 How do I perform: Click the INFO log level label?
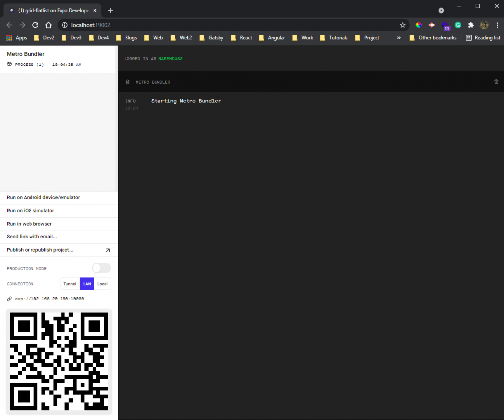130,101
